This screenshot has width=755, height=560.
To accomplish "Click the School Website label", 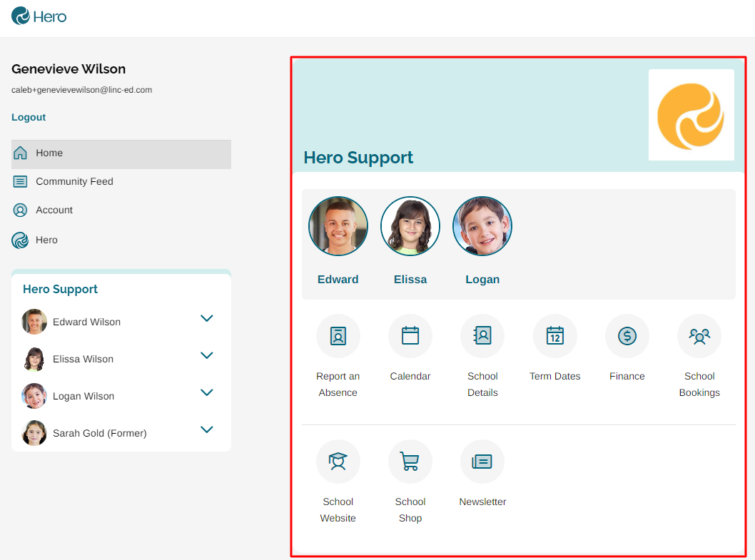I will [x=338, y=510].
